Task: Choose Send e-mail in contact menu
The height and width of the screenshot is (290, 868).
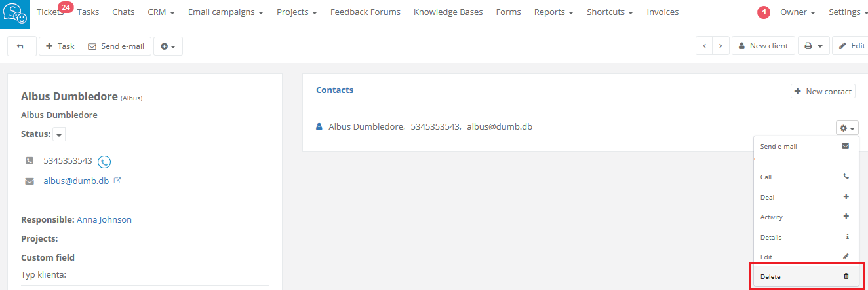Action: [x=806, y=146]
